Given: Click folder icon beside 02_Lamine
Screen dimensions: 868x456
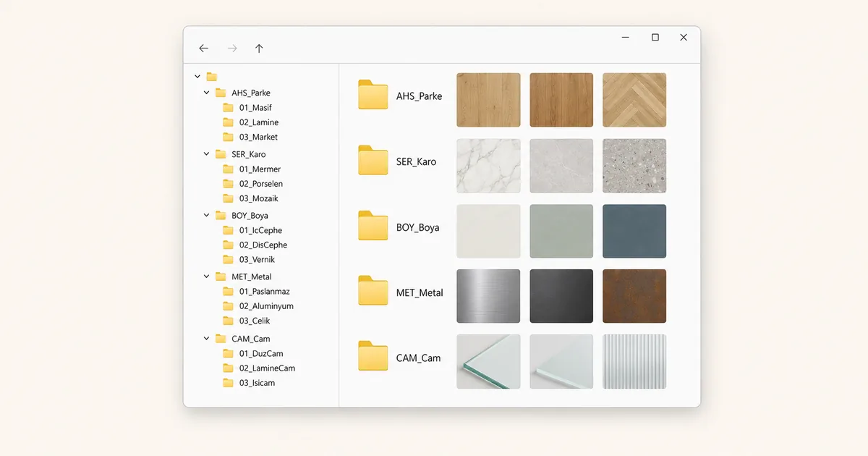Looking at the screenshot, I should point(229,122).
